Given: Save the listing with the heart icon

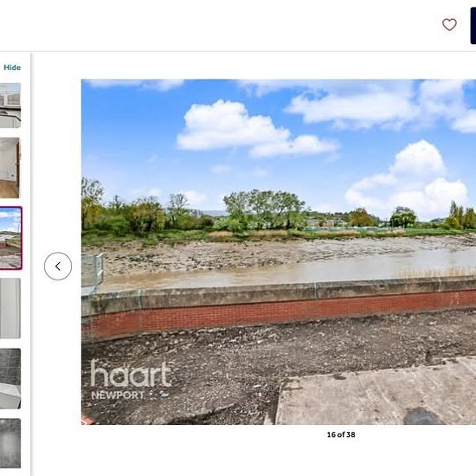Looking at the screenshot, I should tap(449, 24).
